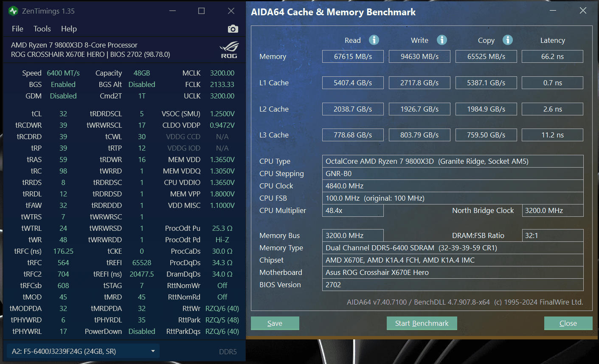Viewport: 599px width, 364px height.
Task: Click the Copy info icon in AIDA64
Action: point(508,40)
